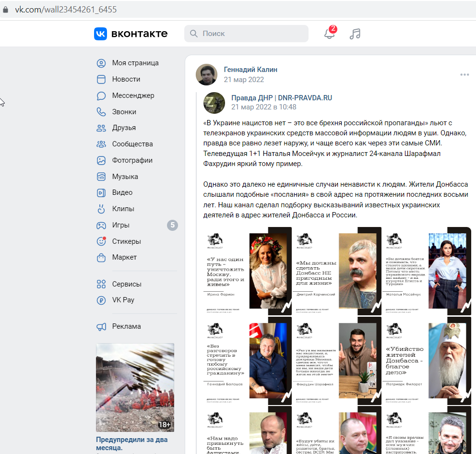The image size is (476, 454).
Task: Click the Игры counter badge 5
Action: (x=172, y=225)
